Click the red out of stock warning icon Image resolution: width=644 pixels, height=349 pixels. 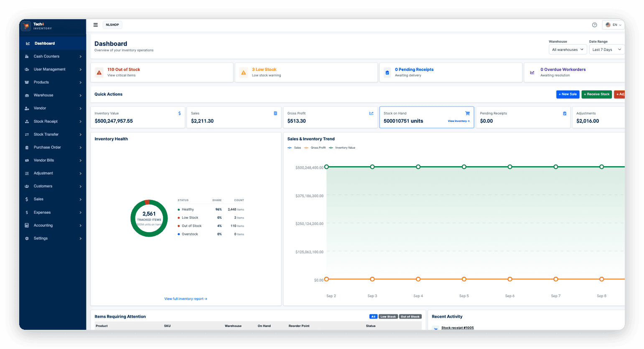(x=99, y=73)
